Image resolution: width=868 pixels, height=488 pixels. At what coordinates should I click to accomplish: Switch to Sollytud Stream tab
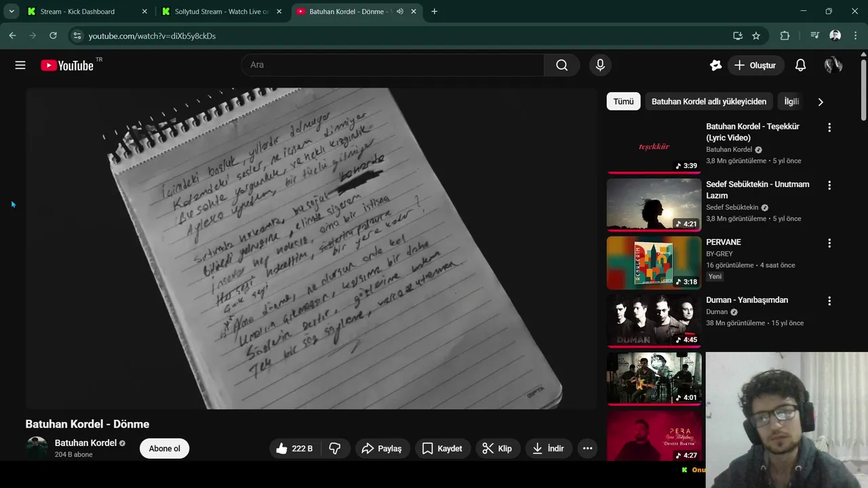(x=221, y=12)
